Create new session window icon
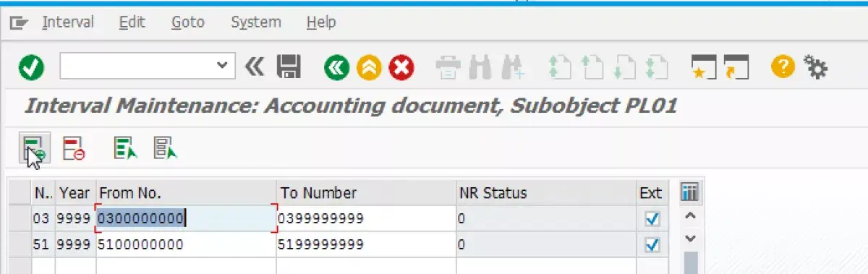 pos(704,68)
